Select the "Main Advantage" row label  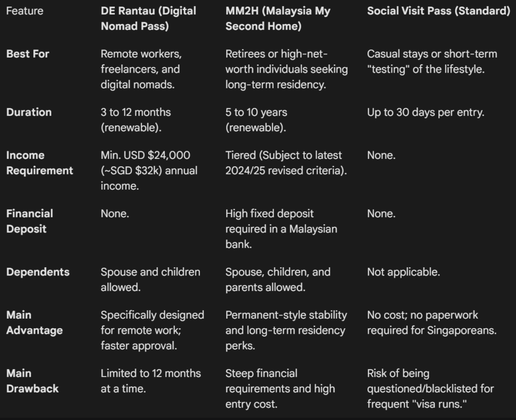coord(34,323)
